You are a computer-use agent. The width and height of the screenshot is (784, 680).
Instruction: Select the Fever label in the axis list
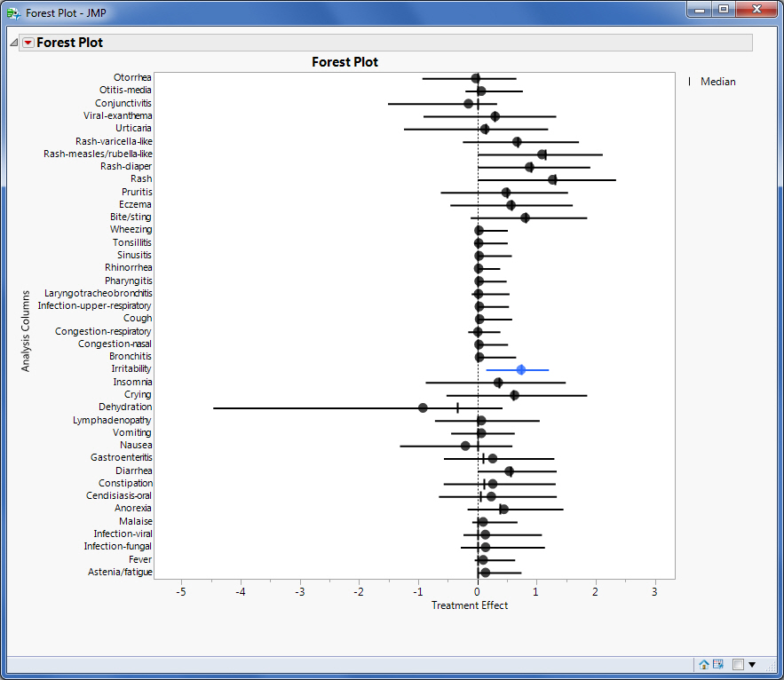(140, 559)
